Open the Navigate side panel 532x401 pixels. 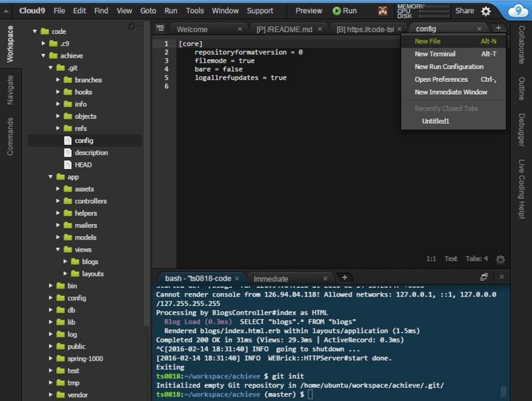[x=10, y=90]
